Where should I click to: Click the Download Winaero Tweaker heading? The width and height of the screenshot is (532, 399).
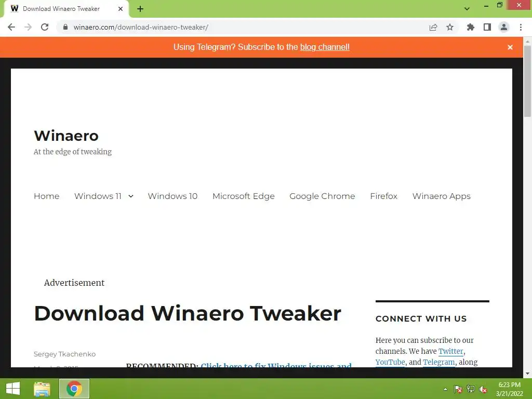(188, 313)
